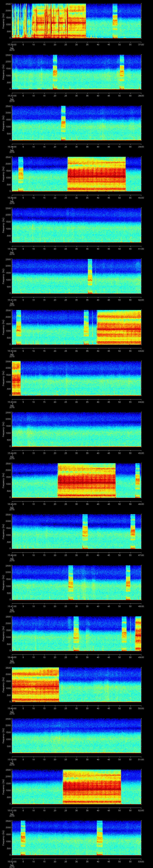153x868 pixels.
Task: Click the 15:42:00 time axis label
Action: click(x=12, y=351)
